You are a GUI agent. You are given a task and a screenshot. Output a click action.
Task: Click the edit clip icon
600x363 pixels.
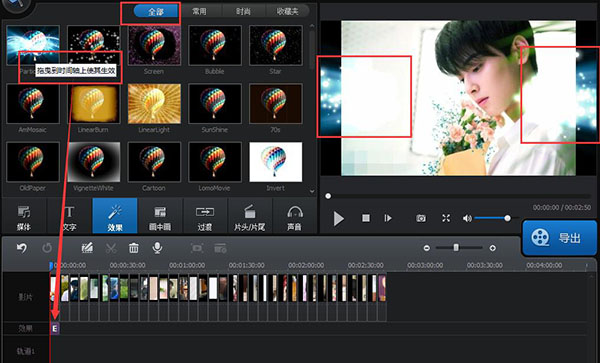(x=87, y=248)
